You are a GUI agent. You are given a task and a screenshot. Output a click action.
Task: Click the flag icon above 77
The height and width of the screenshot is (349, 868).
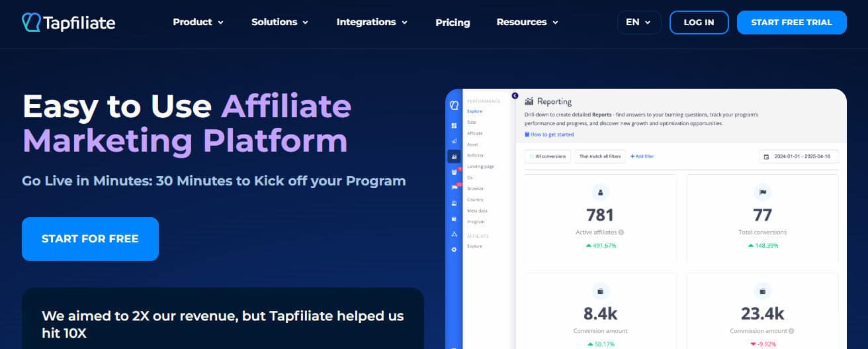tap(762, 193)
